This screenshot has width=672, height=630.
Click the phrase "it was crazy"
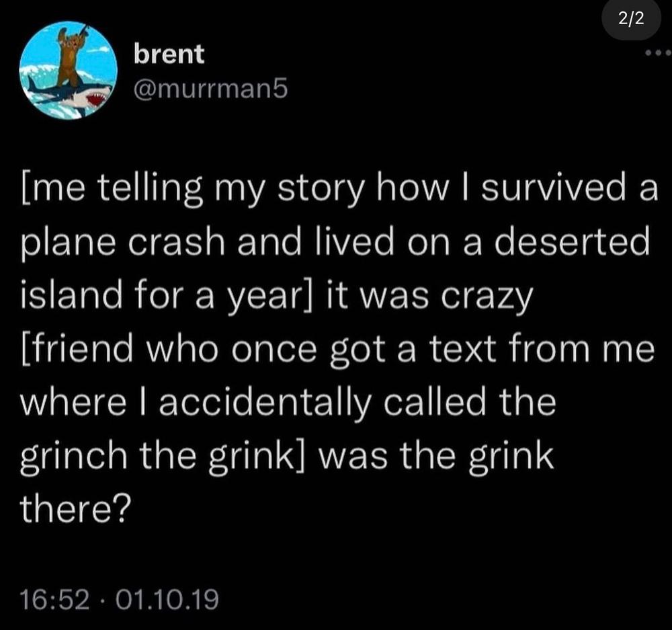click(430, 295)
